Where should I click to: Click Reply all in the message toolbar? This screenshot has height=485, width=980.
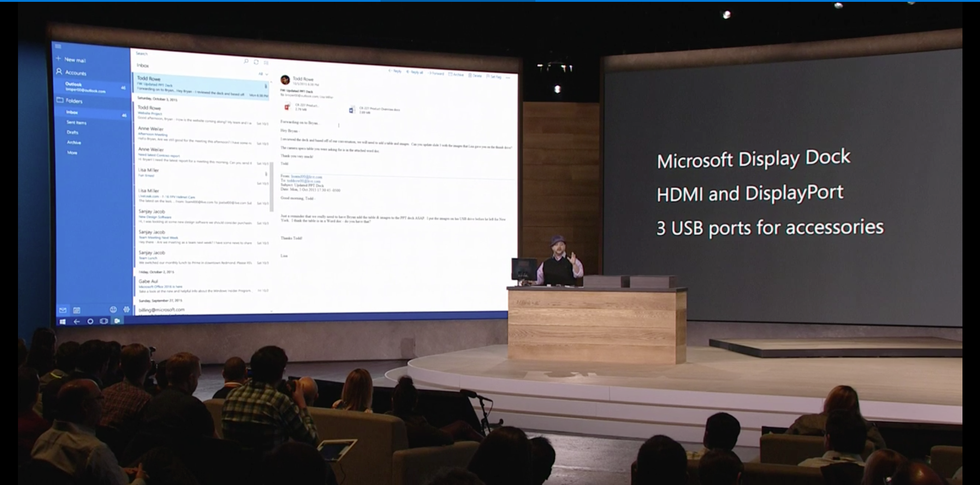[414, 72]
